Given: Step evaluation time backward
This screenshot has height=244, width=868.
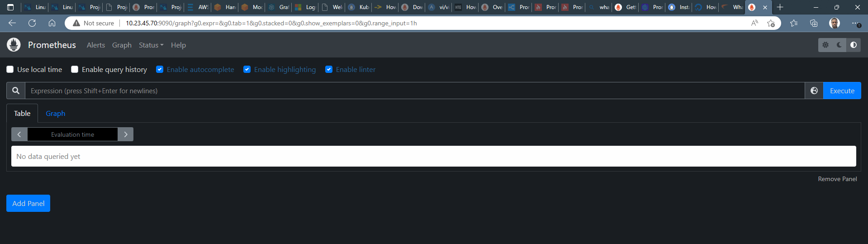Looking at the screenshot, I should pos(19,134).
